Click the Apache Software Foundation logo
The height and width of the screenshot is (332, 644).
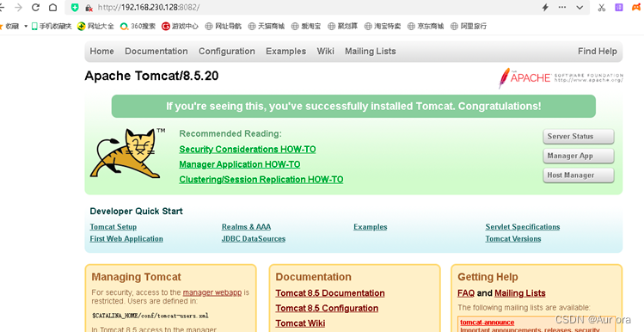tap(561, 77)
